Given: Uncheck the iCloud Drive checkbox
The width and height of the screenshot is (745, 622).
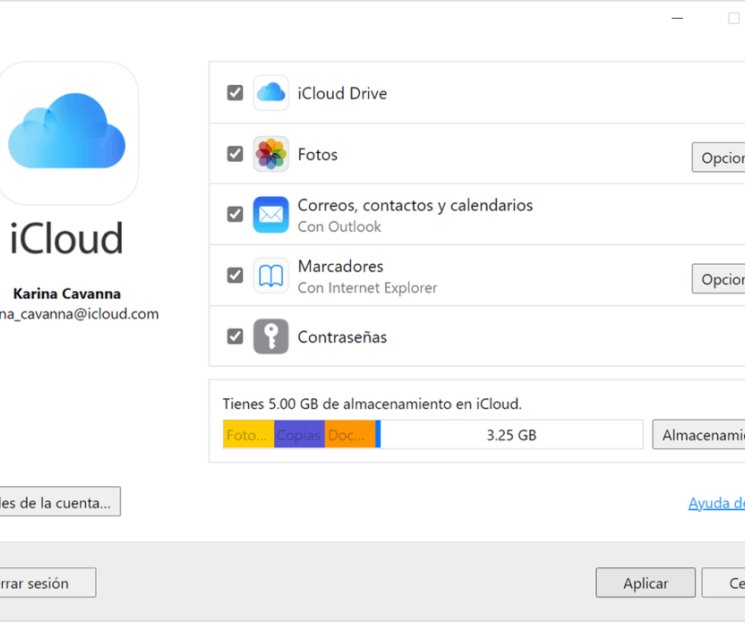Looking at the screenshot, I should click(235, 93).
